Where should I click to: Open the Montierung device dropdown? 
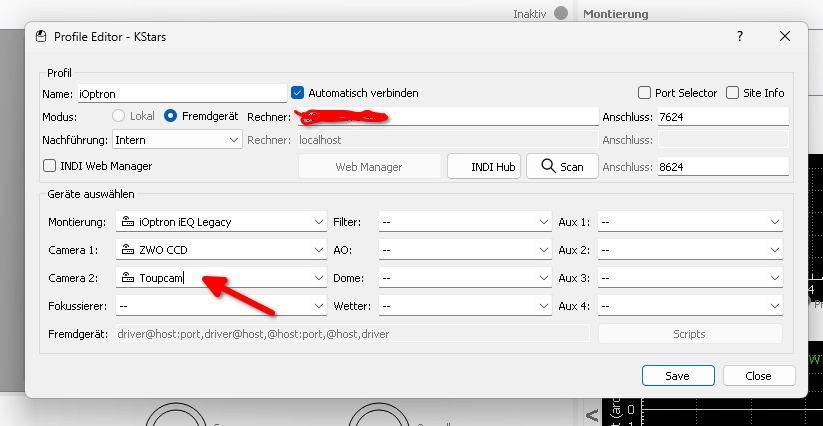(x=221, y=222)
